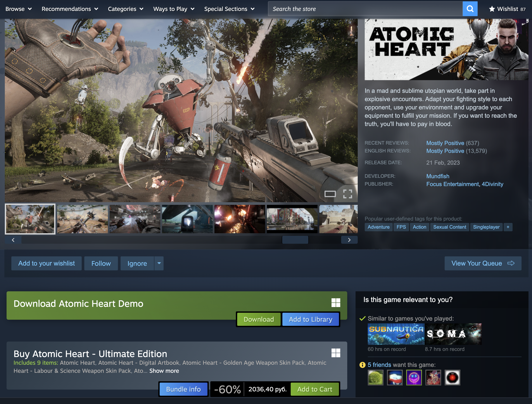This screenshot has width=532, height=404.
Task: Click the main gameplay screenshot
Action: (x=181, y=110)
